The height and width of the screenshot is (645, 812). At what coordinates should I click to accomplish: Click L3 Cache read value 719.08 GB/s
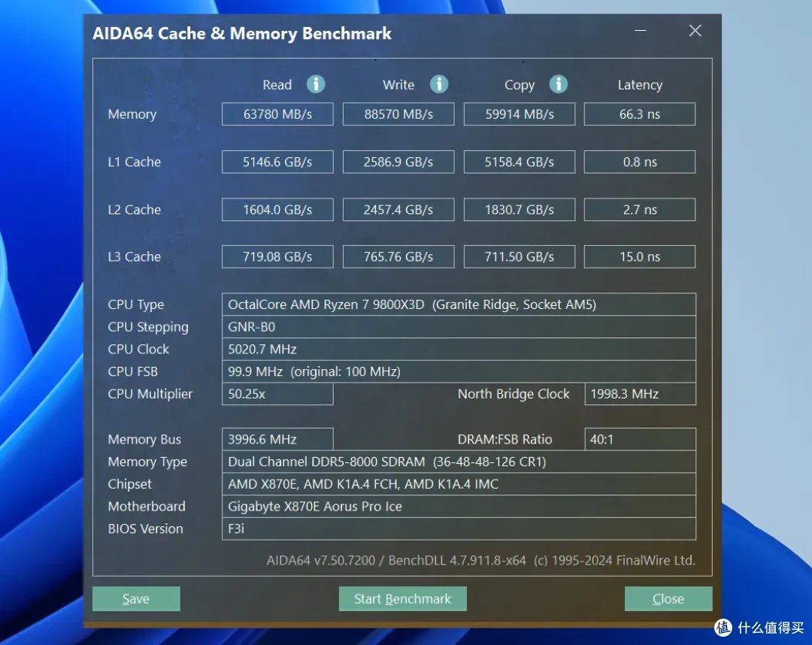click(x=277, y=257)
